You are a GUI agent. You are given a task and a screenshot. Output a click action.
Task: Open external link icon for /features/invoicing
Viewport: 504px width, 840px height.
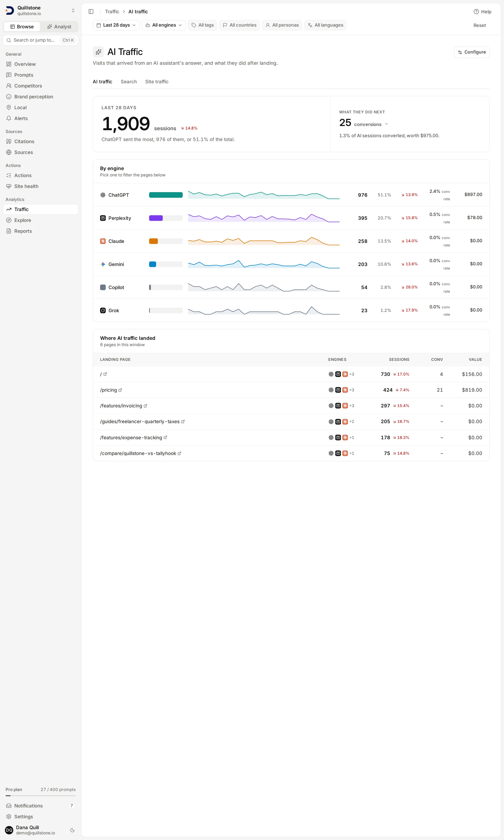[145, 406]
